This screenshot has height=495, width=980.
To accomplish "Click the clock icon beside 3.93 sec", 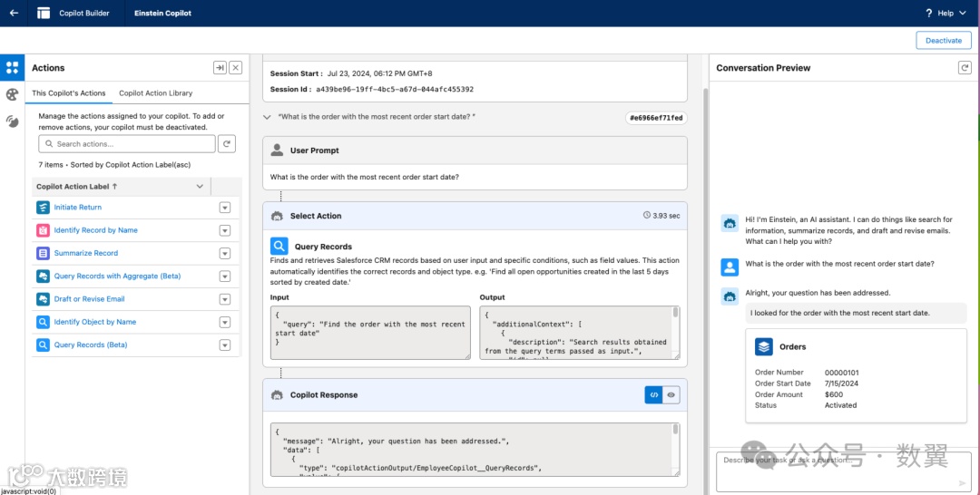I will [647, 216].
